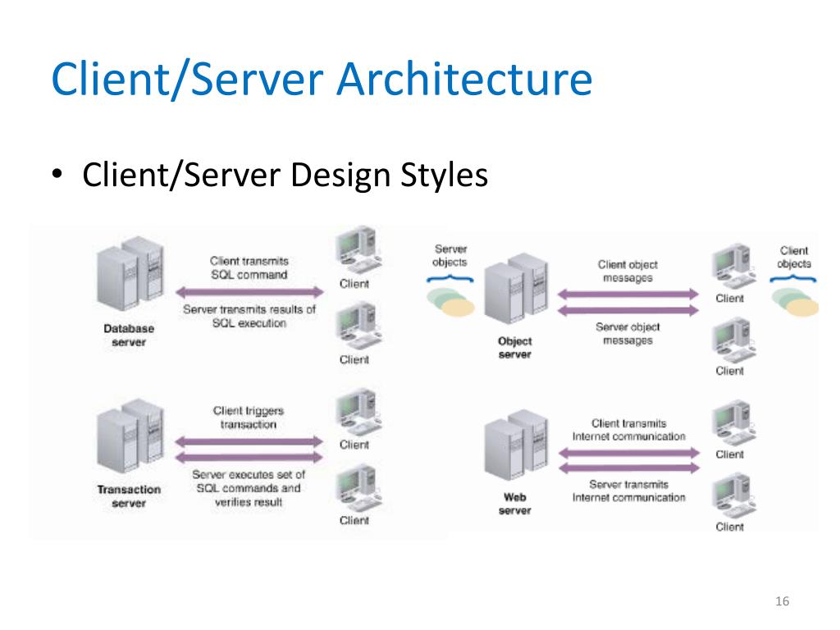
Task: Click the Object server label
Action: [515, 348]
